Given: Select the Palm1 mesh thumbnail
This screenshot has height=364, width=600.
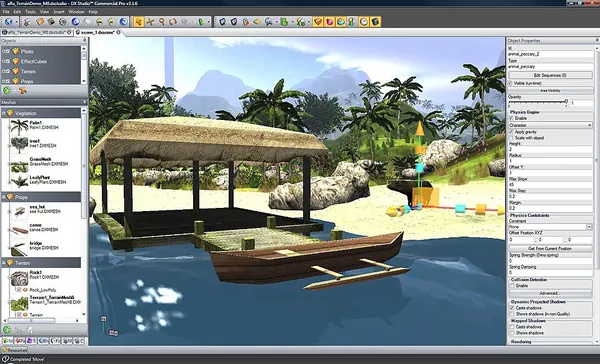Looking at the screenshot, I should (19, 127).
